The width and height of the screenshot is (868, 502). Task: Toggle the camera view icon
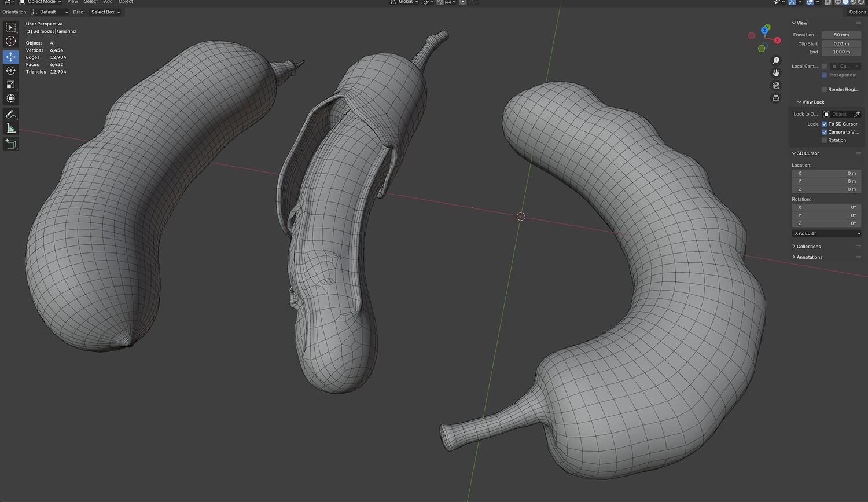(776, 86)
